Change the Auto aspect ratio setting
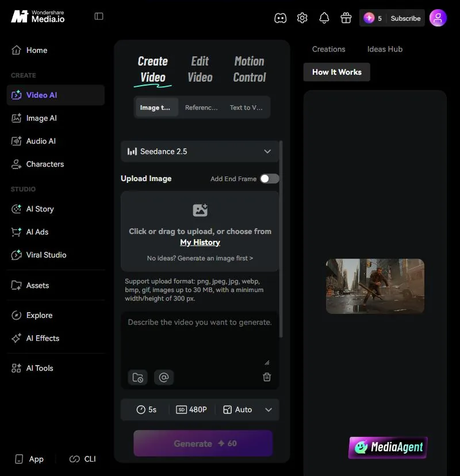This screenshot has height=476, width=460. pyautogui.click(x=237, y=410)
